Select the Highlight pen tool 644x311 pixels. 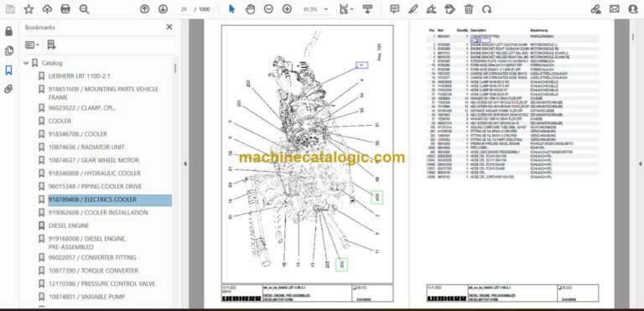point(413,9)
